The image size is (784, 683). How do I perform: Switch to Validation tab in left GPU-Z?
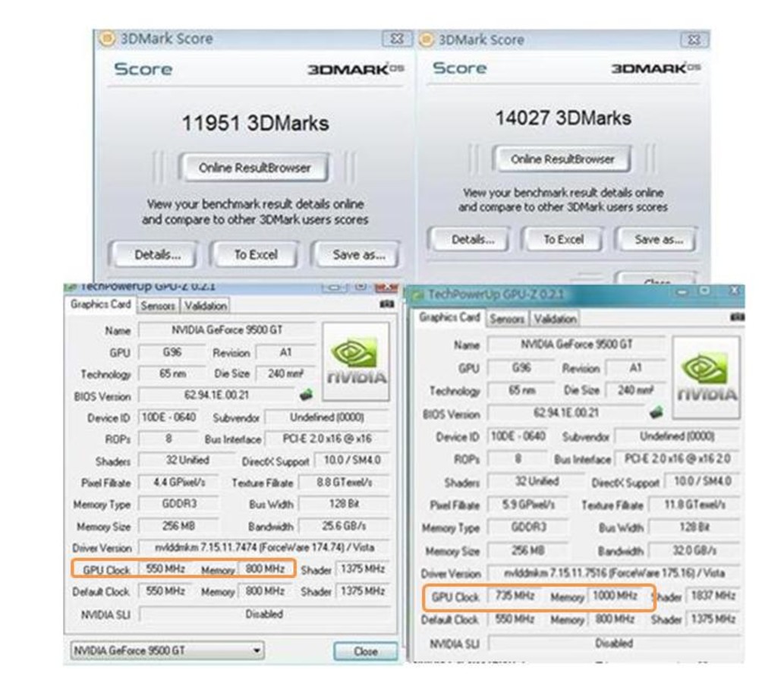click(x=206, y=306)
